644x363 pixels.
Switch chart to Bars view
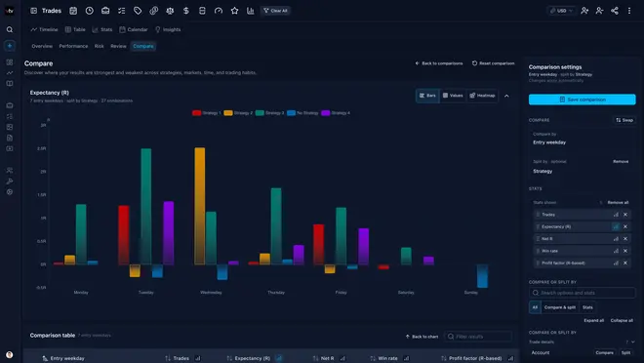427,96
